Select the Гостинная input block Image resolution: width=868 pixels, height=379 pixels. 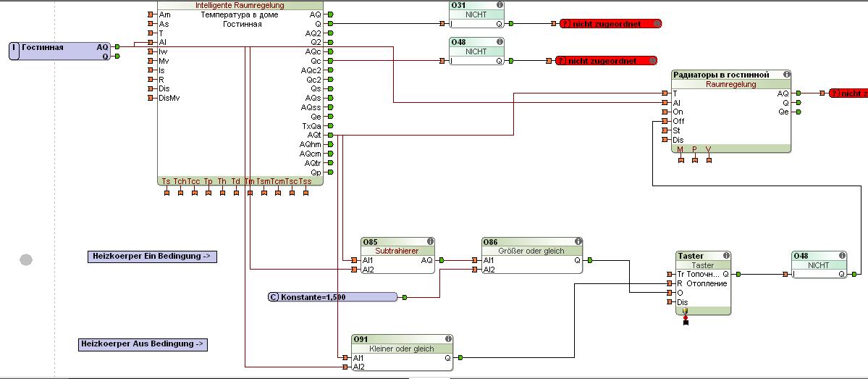[x=59, y=51]
